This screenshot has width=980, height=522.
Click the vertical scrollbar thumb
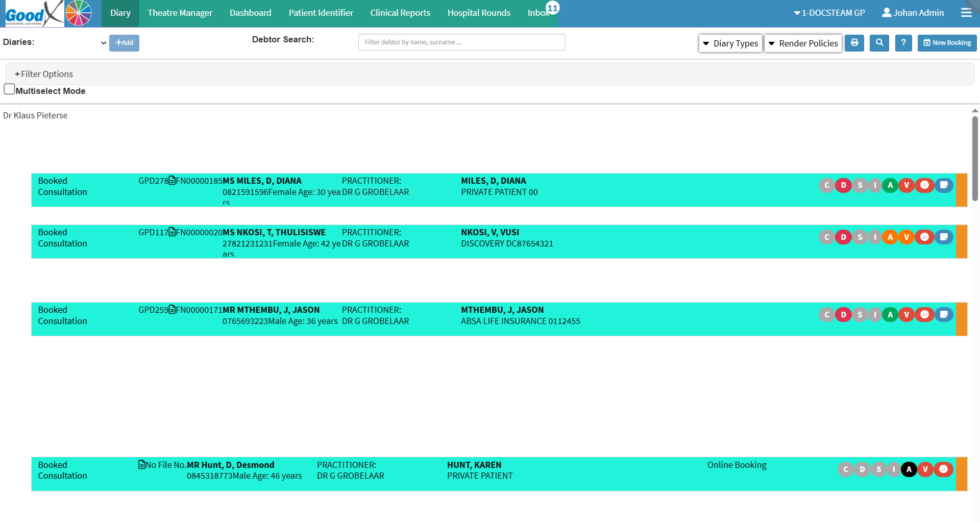(975, 158)
